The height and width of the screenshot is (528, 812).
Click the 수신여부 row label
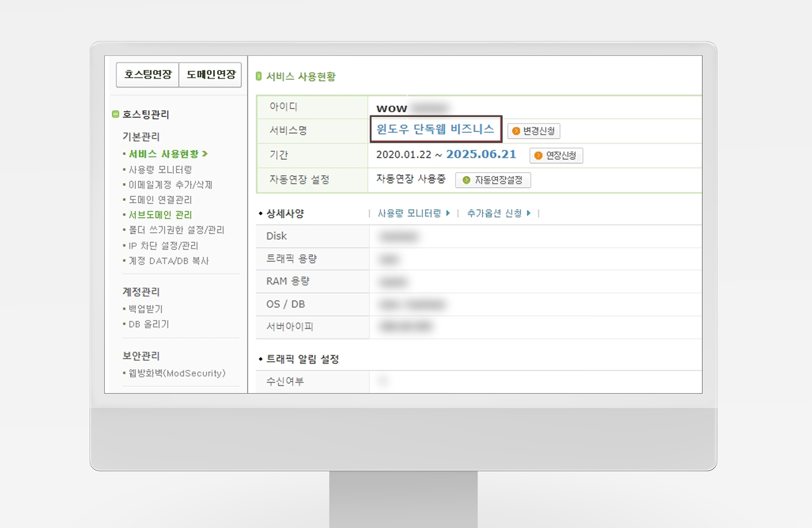point(285,381)
